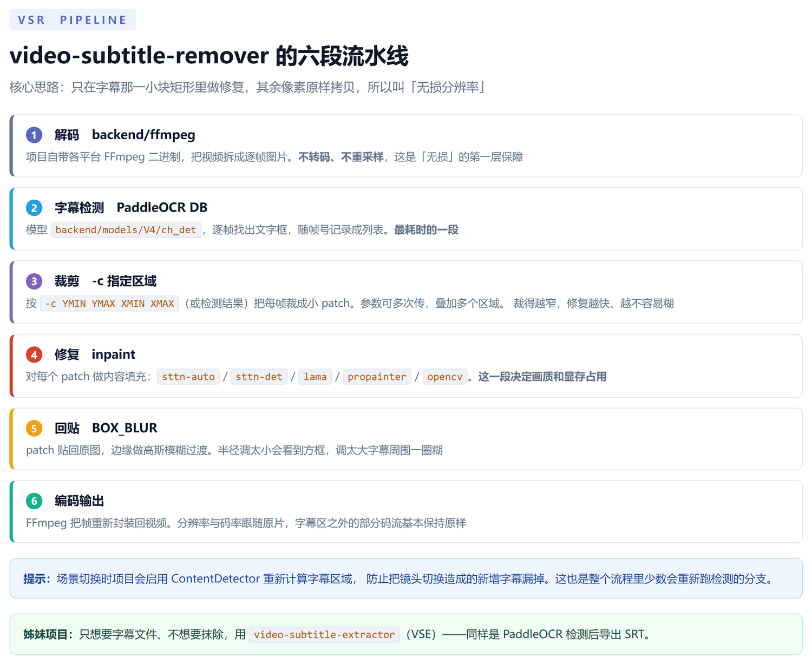
Task: Click the code chip "backend/models/V4/ch_det"
Action: pyautogui.click(x=126, y=230)
